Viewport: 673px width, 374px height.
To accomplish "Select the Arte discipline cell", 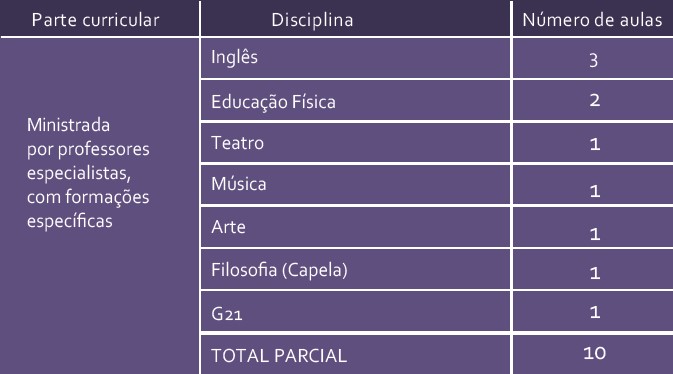I will 355,227.
